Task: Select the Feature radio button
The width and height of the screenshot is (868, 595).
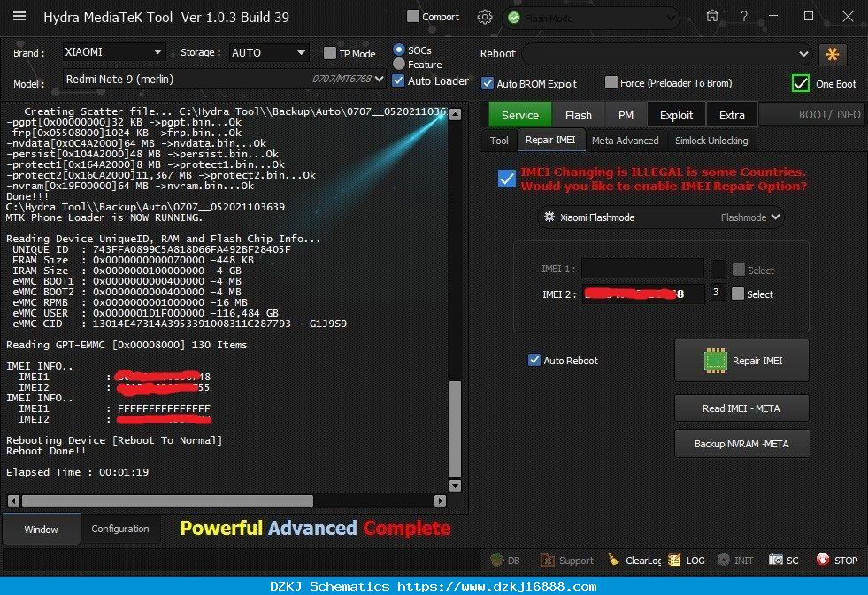Action: tap(398, 65)
